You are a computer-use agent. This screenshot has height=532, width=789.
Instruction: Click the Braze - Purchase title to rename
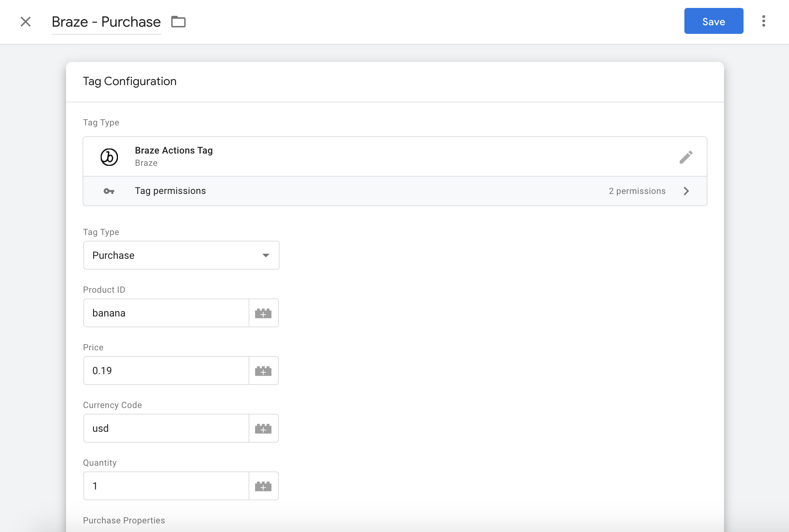click(106, 22)
